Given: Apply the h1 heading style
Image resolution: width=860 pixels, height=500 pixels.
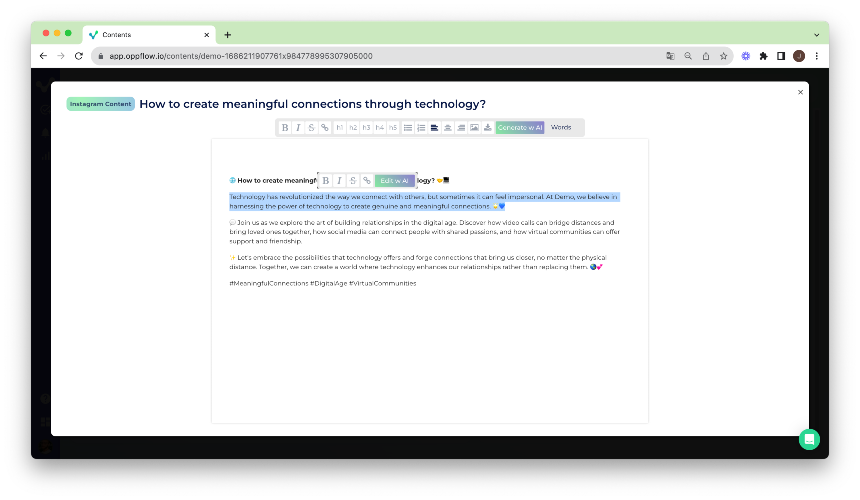Looking at the screenshot, I should pyautogui.click(x=340, y=128).
